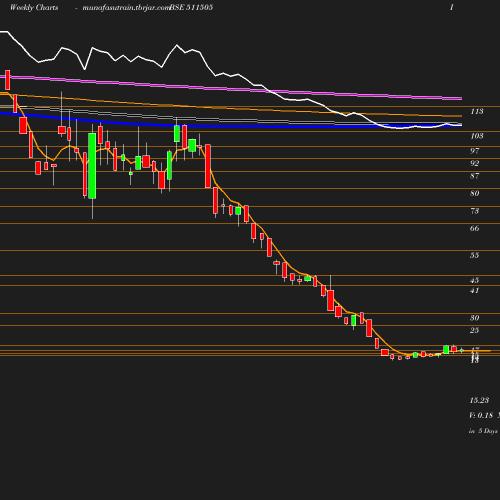500x500 pixels.
Task: Click the "Weekly Charts" title text
Action: coord(34,7)
